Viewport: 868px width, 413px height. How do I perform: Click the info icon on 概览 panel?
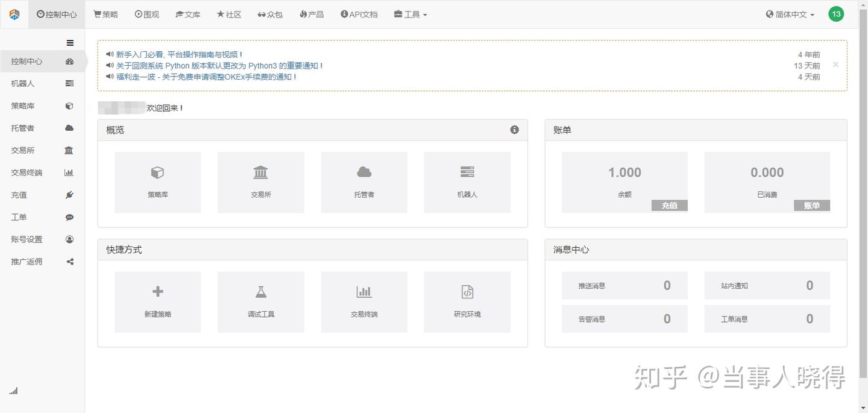click(x=514, y=130)
